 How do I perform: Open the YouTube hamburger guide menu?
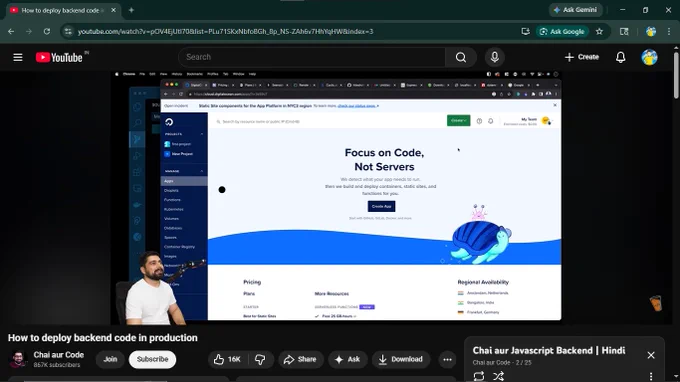coord(18,57)
